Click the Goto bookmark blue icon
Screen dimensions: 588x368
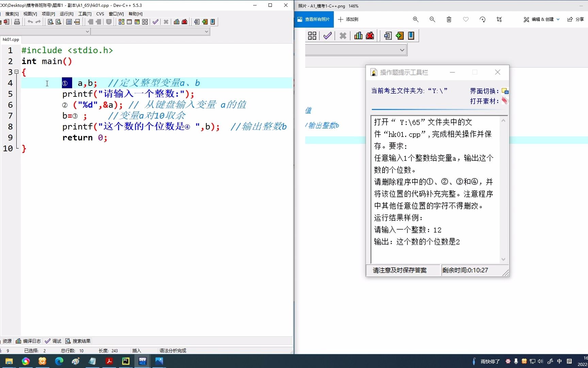click(x=213, y=22)
